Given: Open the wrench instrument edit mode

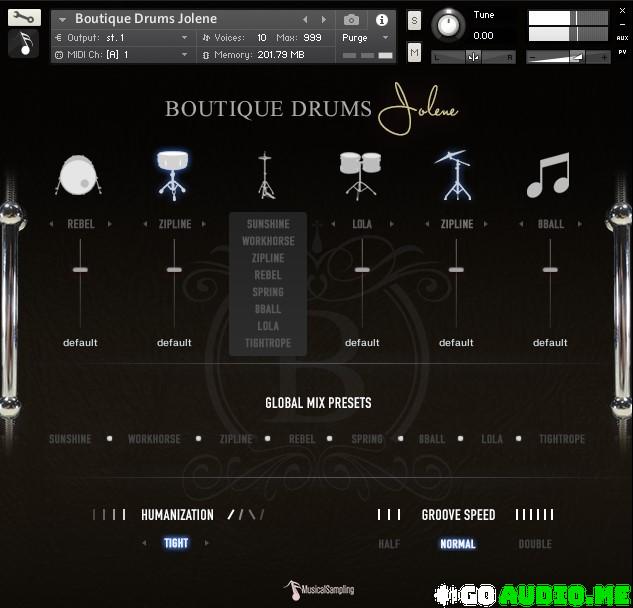Looking at the screenshot, I should pos(24,17).
